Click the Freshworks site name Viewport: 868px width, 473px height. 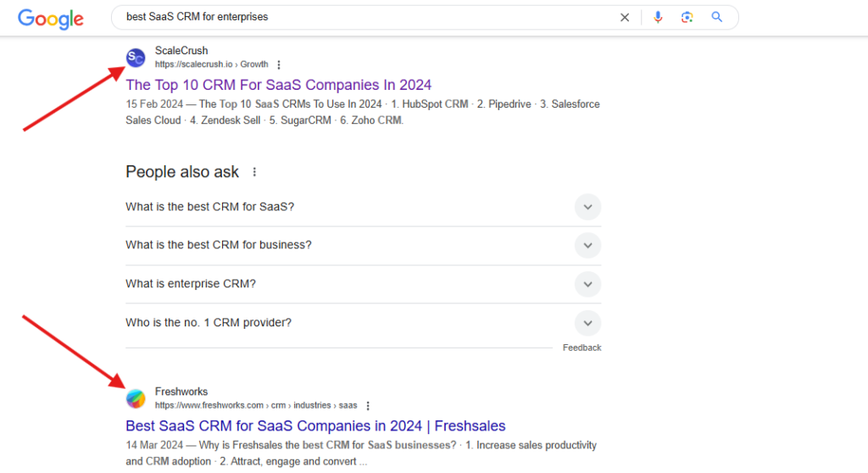(x=181, y=392)
